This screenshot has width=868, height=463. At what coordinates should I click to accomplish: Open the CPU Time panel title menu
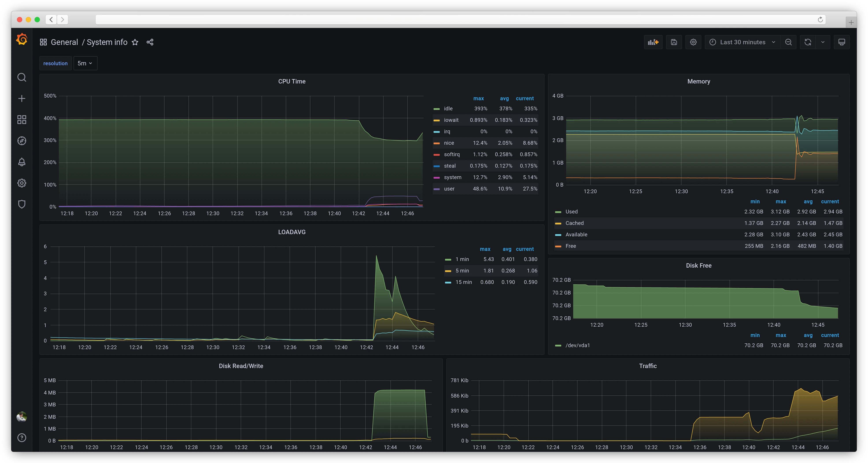pos(292,81)
